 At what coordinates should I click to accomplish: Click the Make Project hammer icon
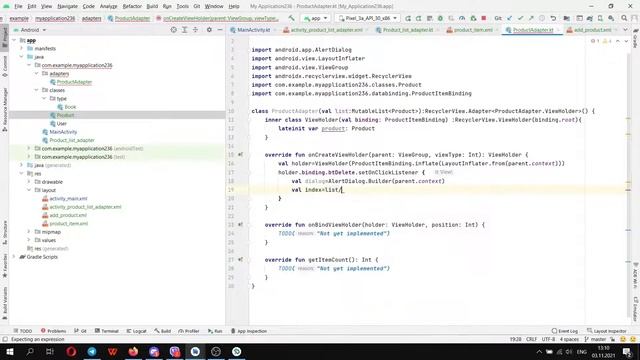point(291,18)
